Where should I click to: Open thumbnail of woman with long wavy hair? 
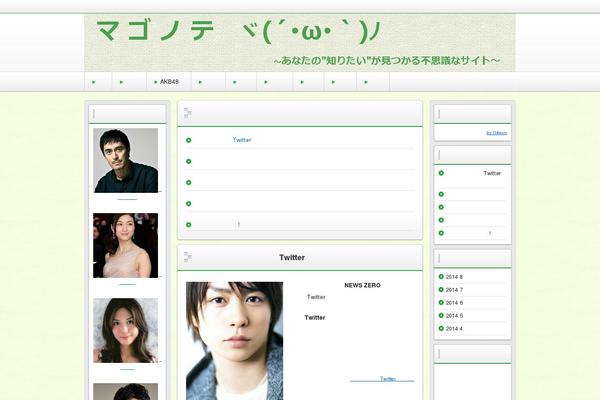tap(126, 330)
